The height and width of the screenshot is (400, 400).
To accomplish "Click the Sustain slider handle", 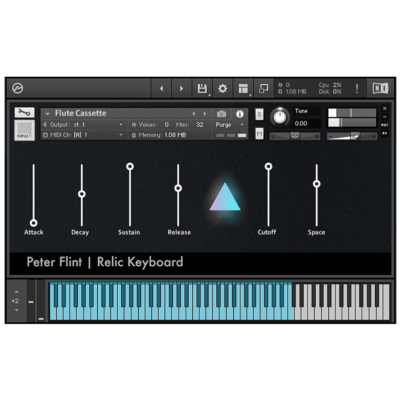I will [130, 166].
